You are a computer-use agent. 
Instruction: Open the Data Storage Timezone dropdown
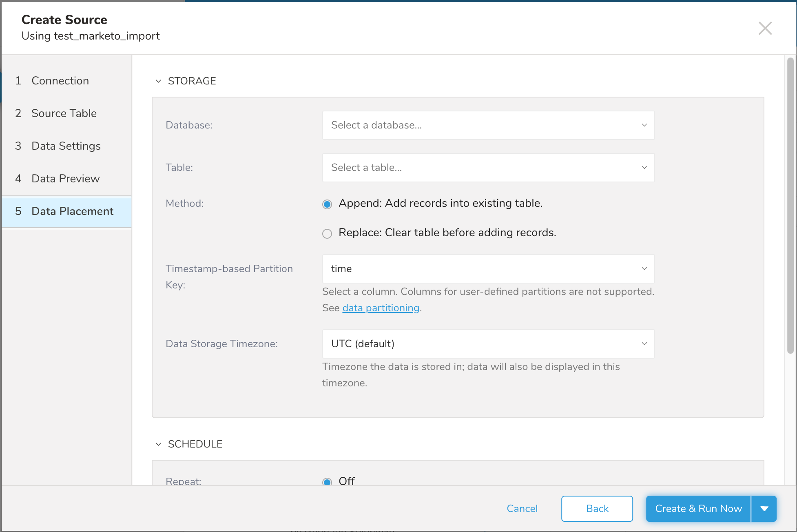(488, 344)
